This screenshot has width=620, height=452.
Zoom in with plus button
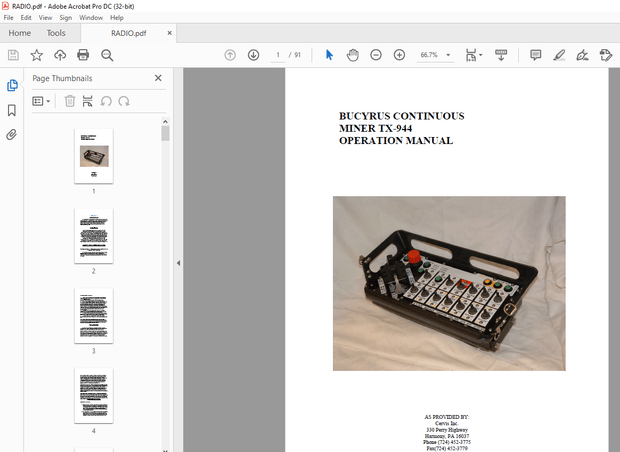(399, 55)
